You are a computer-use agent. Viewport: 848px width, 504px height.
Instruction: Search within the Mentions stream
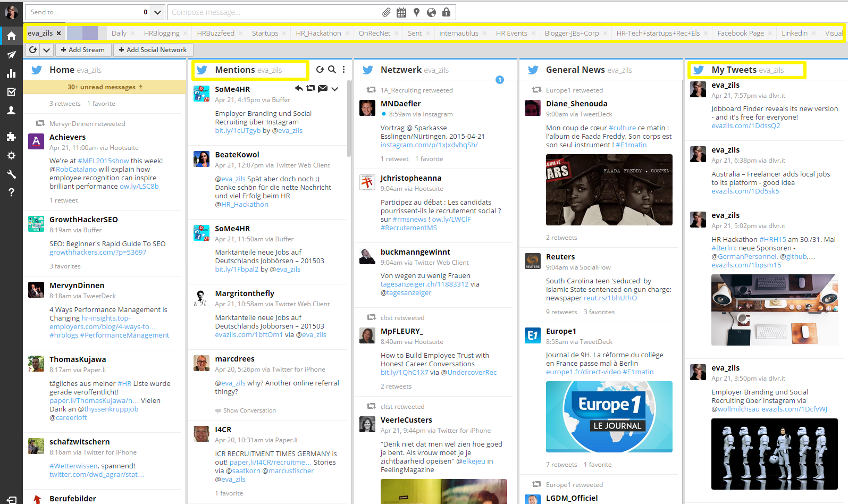point(332,70)
